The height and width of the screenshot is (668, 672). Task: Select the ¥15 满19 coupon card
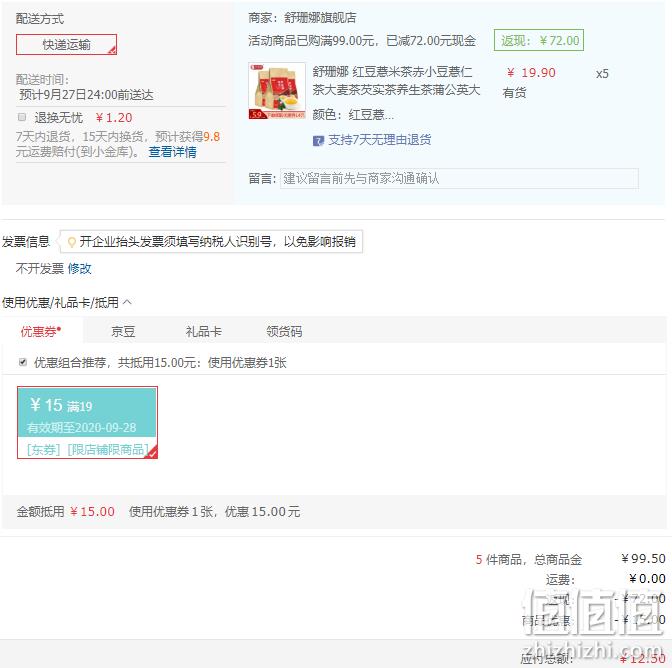[x=87, y=422]
